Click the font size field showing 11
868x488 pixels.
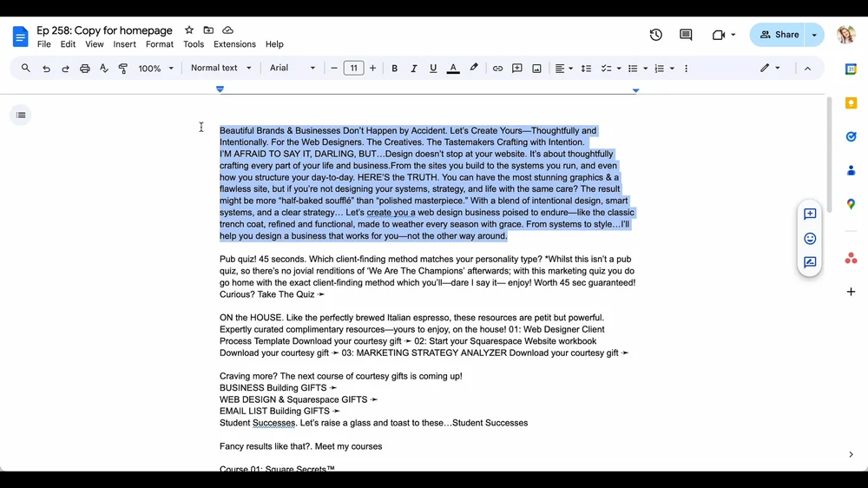click(354, 68)
